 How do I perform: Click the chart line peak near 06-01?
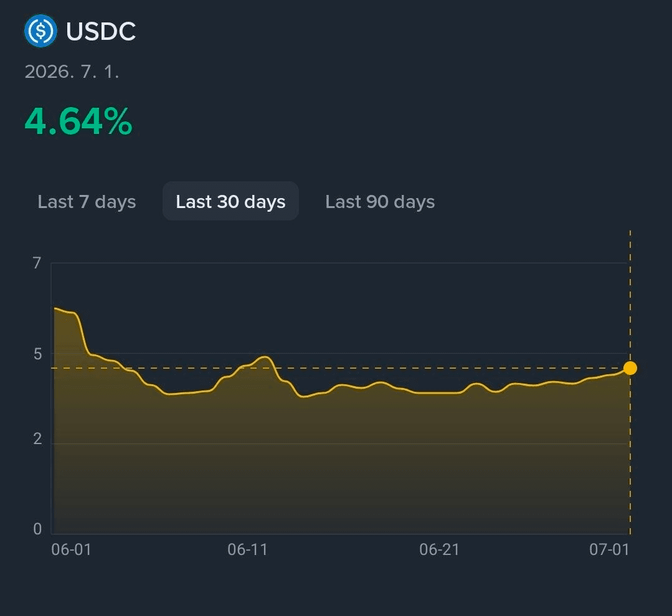tap(55, 308)
